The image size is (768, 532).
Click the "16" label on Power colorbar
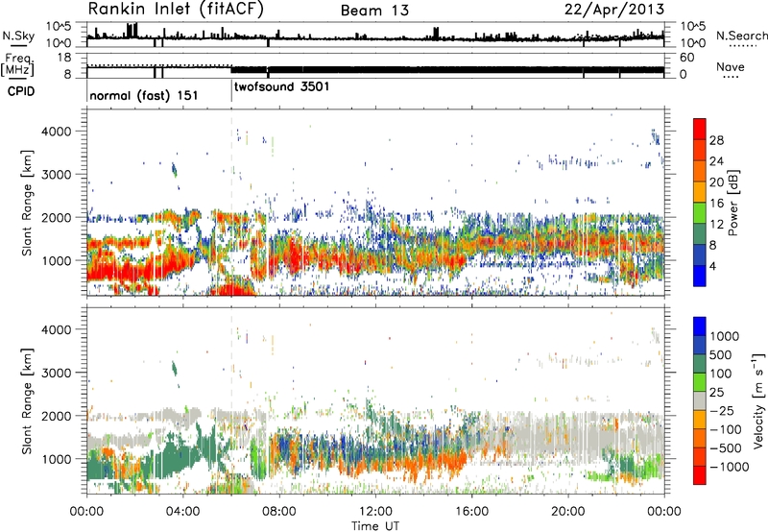tap(716, 203)
